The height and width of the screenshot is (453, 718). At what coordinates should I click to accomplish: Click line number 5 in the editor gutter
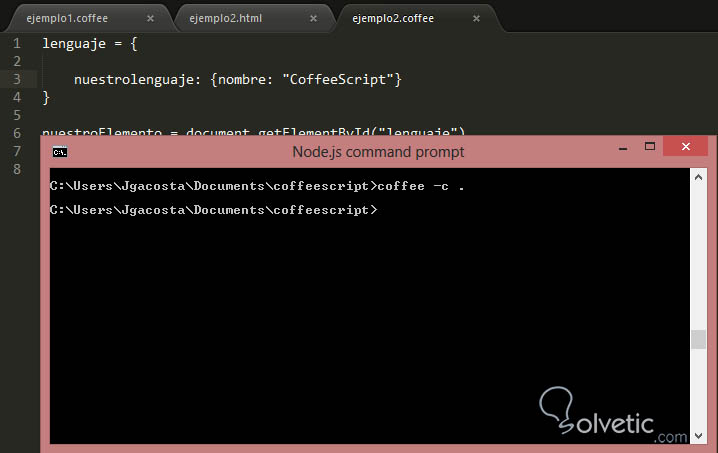[x=17, y=115]
